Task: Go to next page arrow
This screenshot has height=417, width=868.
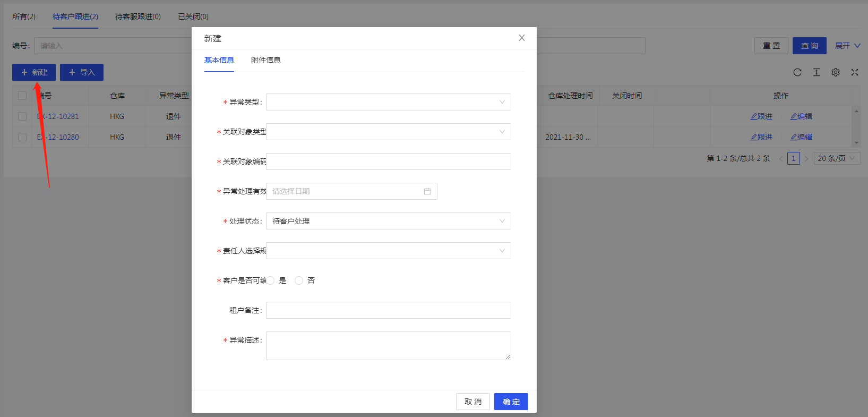Action: point(806,158)
